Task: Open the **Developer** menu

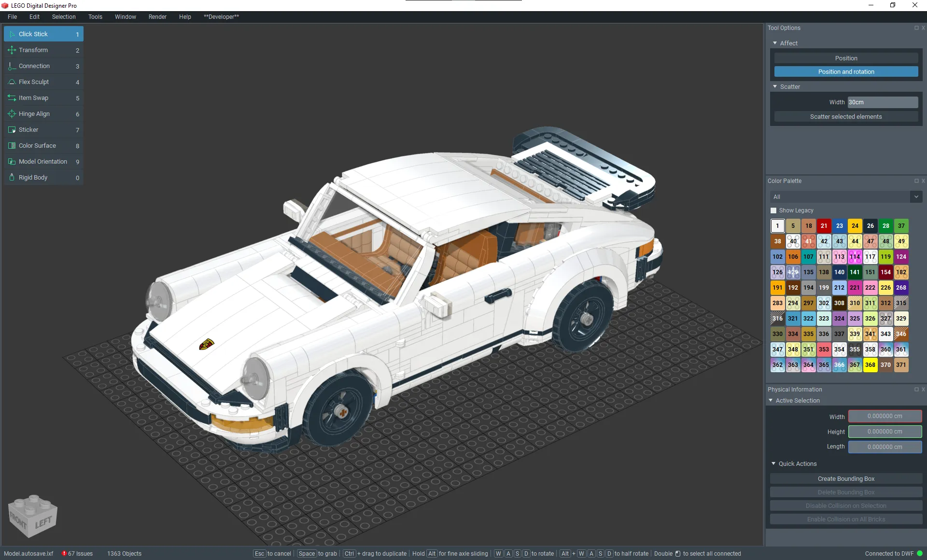Action: click(221, 17)
